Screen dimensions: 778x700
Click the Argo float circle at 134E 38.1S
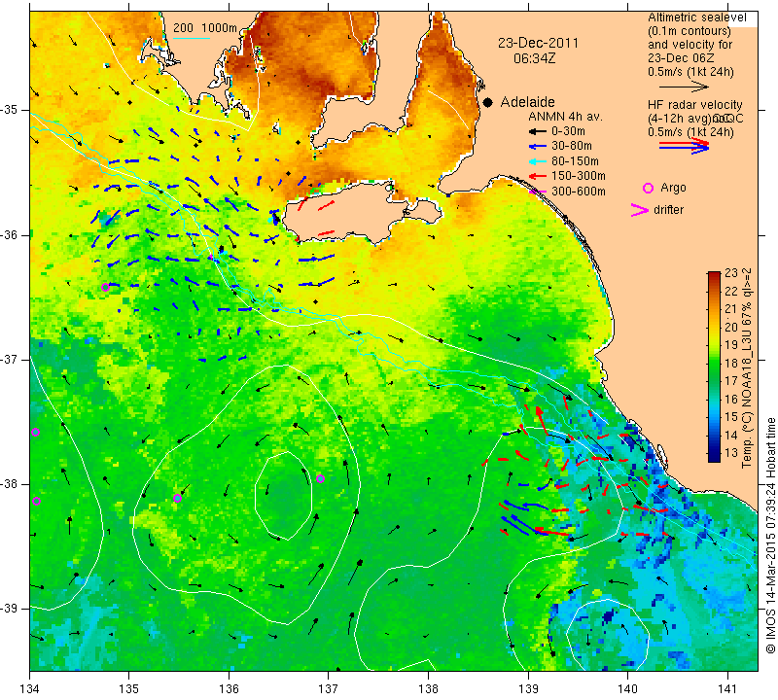pos(36,501)
